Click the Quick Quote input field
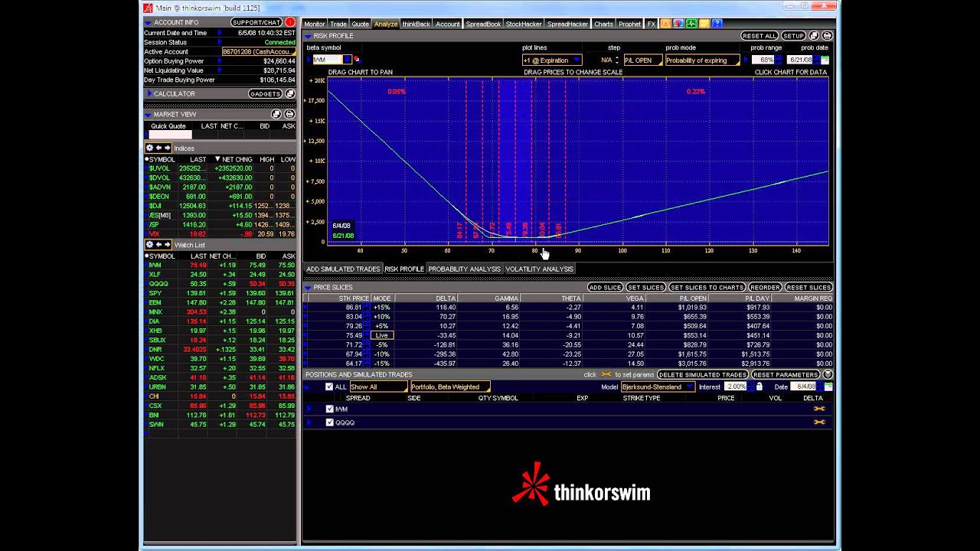Image resolution: width=980 pixels, height=551 pixels. (x=170, y=135)
